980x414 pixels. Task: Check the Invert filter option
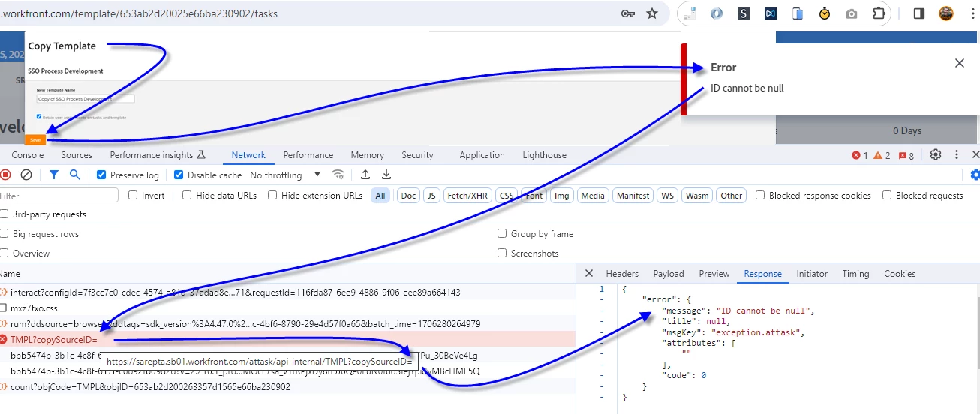[133, 195]
